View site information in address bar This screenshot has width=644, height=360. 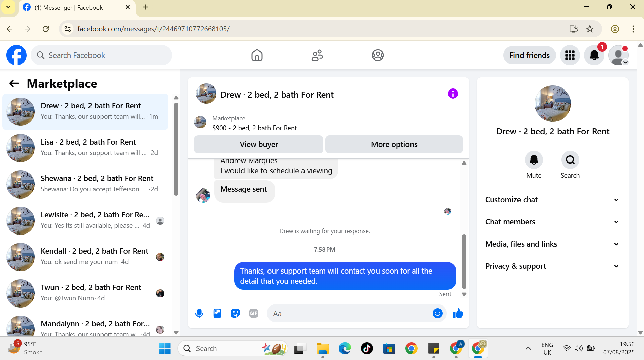pos(68,29)
